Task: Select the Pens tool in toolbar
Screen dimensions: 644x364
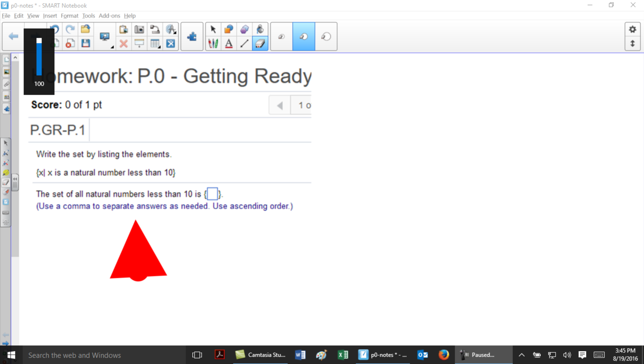Action: point(213,44)
